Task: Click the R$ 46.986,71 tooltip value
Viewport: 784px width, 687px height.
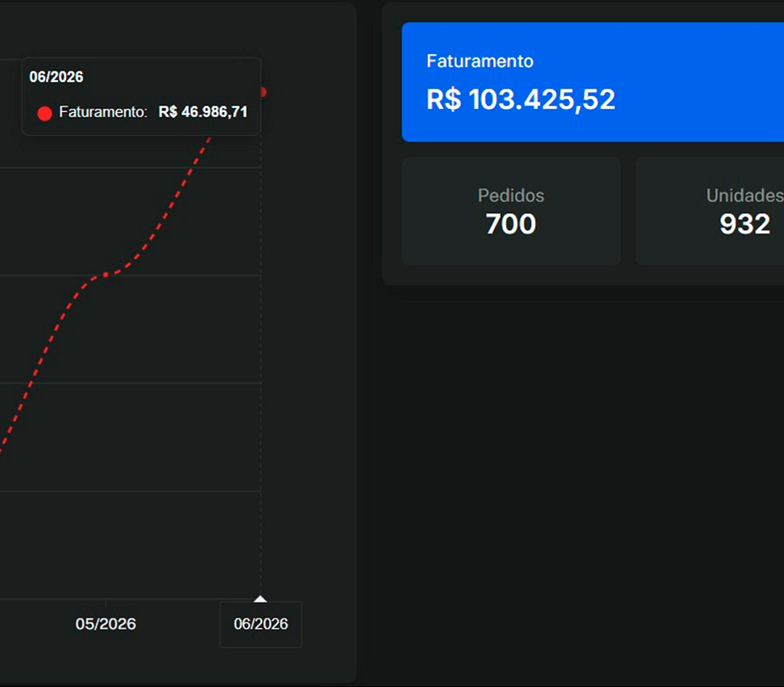Action: (x=203, y=112)
